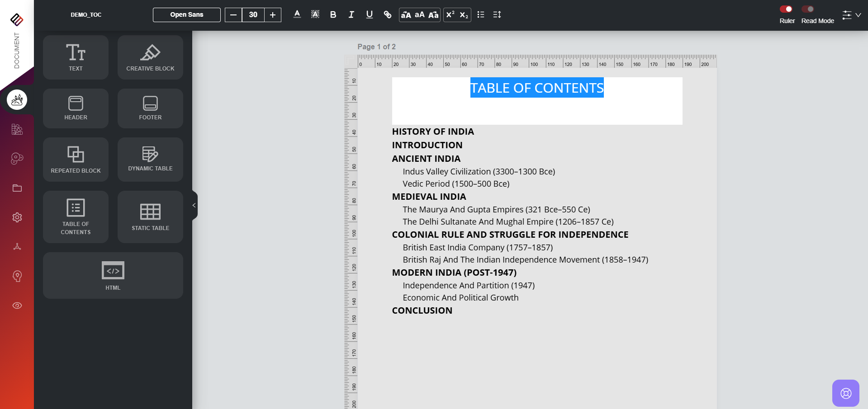Toggle the Ruler switch off

(x=787, y=9)
